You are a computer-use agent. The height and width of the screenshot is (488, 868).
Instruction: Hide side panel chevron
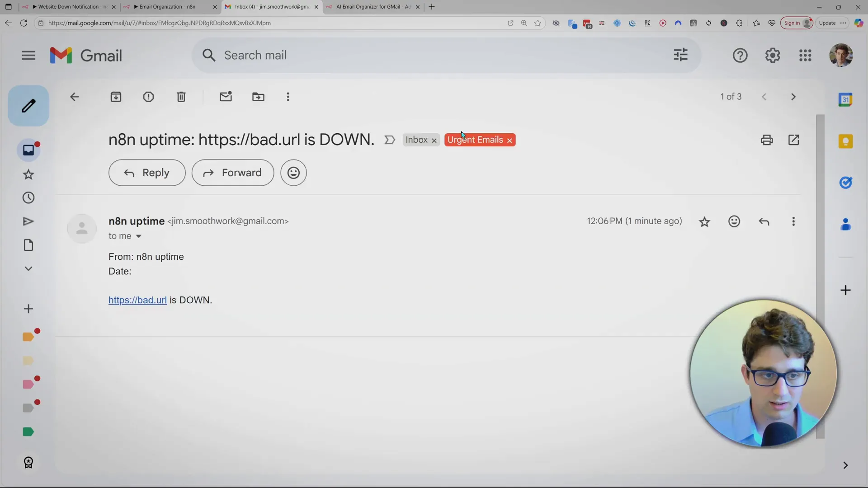845,465
